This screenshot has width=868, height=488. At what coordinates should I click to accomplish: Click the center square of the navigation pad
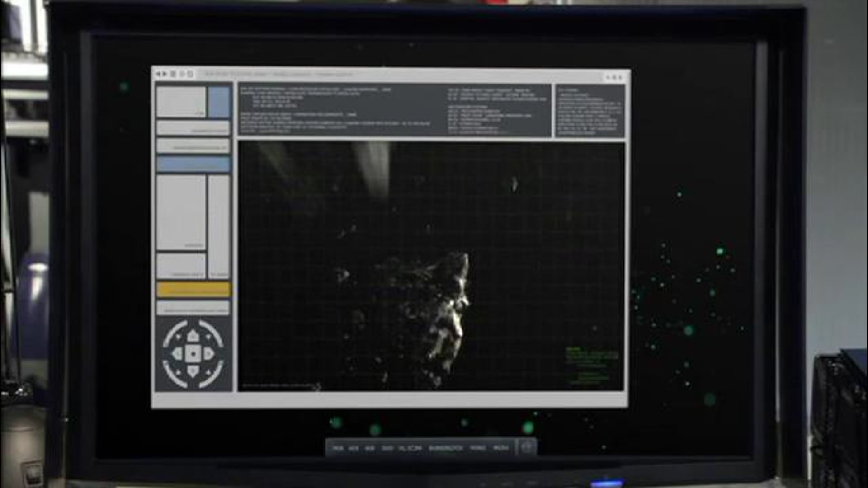pos(193,354)
